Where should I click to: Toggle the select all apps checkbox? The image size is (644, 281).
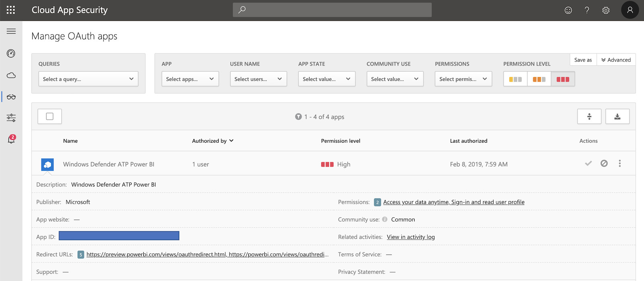pyautogui.click(x=50, y=117)
